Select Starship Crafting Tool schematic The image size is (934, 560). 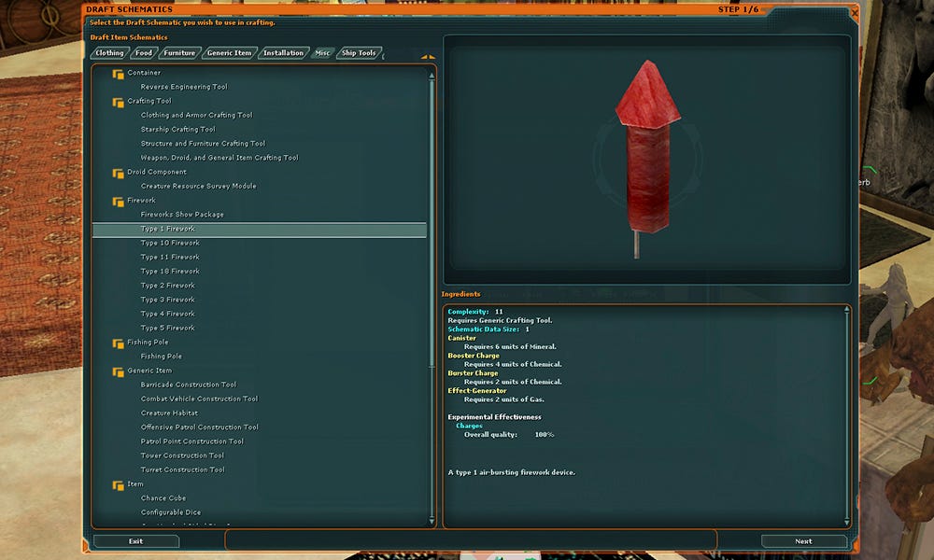tap(178, 129)
